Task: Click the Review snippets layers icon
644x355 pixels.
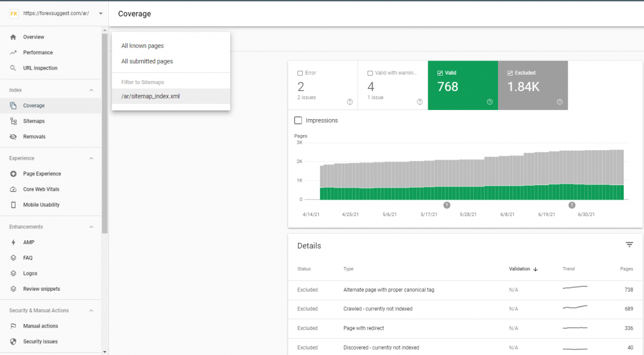Action: [13, 289]
